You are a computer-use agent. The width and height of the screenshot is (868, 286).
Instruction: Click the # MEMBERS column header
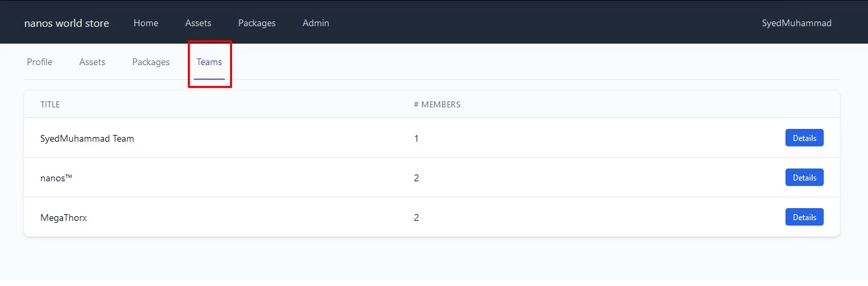point(437,105)
